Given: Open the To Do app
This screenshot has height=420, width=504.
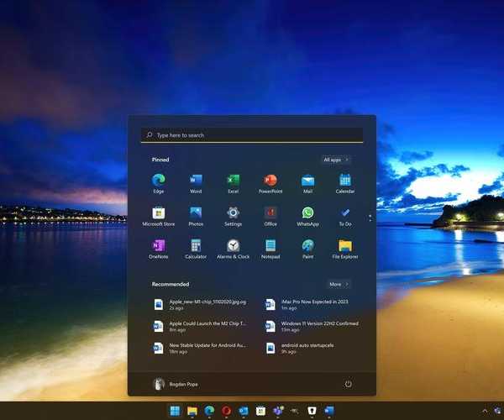Looking at the screenshot, I should point(345,216).
